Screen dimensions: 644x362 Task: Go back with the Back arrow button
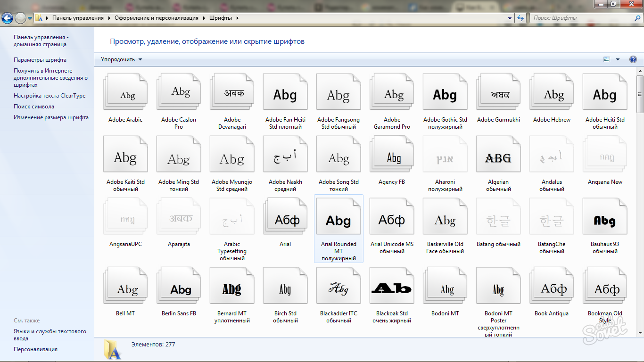coord(7,18)
